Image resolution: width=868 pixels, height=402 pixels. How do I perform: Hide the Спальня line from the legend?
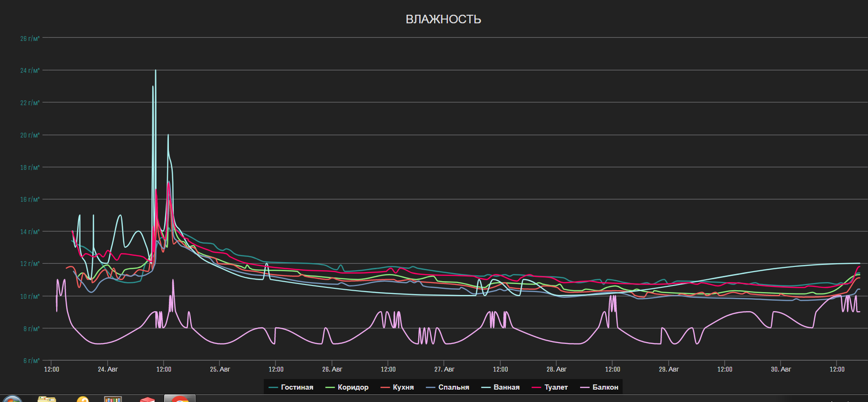click(447, 387)
